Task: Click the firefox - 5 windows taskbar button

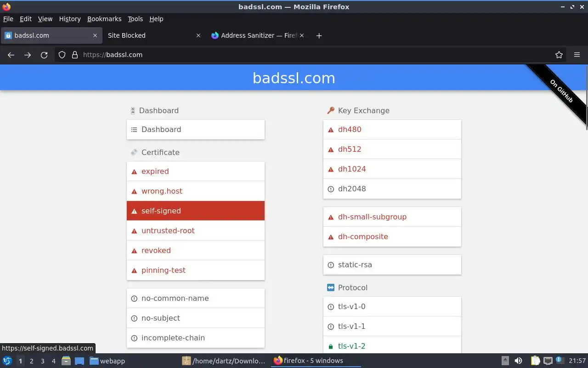Action: [317, 361]
